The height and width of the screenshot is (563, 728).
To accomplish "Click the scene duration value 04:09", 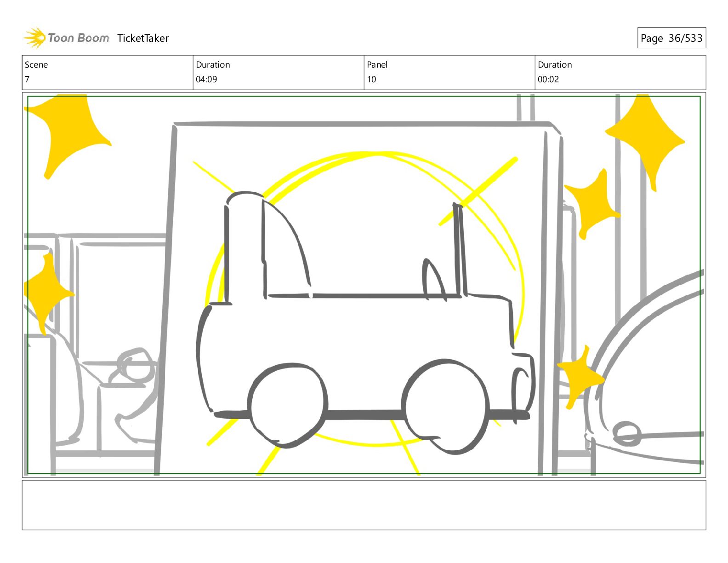I will [x=206, y=79].
